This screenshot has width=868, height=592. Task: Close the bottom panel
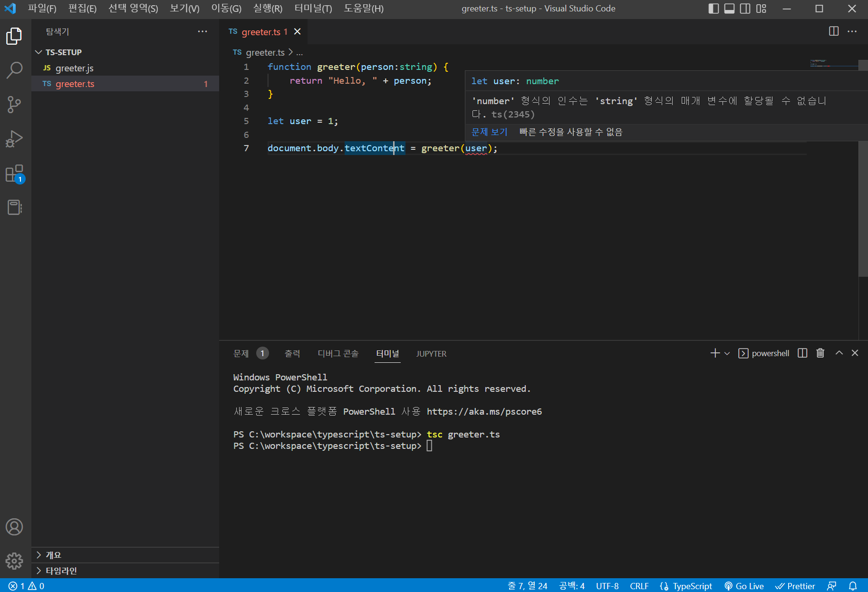coord(855,353)
